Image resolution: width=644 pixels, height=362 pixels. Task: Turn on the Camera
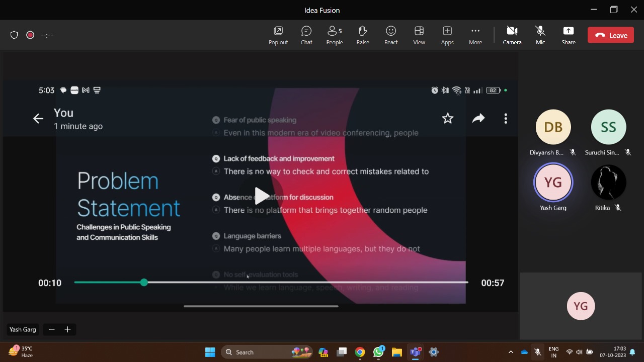tap(512, 35)
